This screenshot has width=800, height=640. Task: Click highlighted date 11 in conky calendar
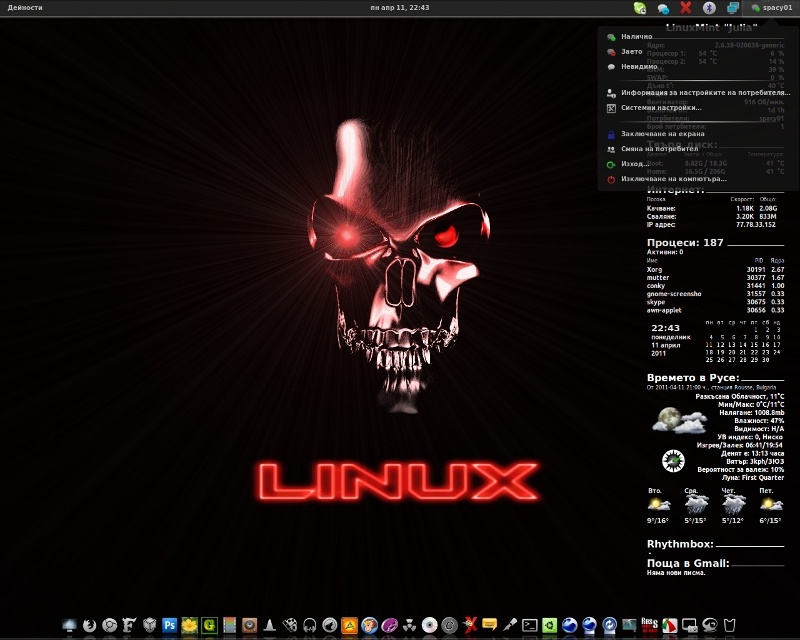point(709,344)
